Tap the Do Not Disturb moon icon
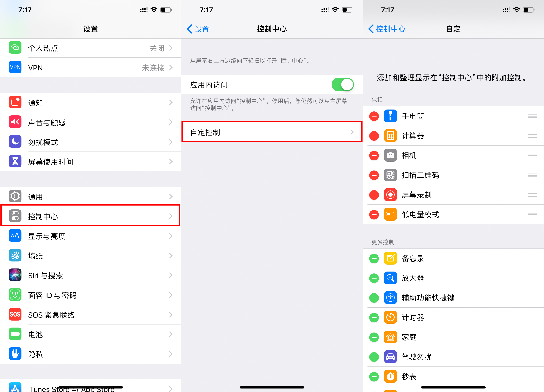Screen dimensions: 544x392 pos(15,142)
